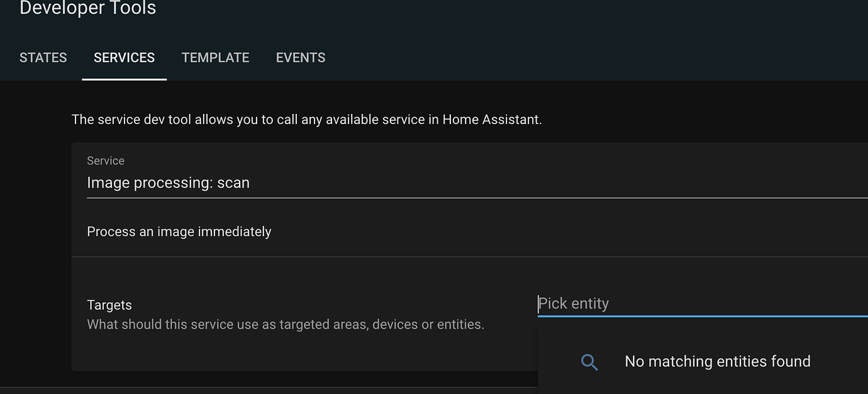
Task: Go to the EVENTS tab
Action: click(x=301, y=58)
